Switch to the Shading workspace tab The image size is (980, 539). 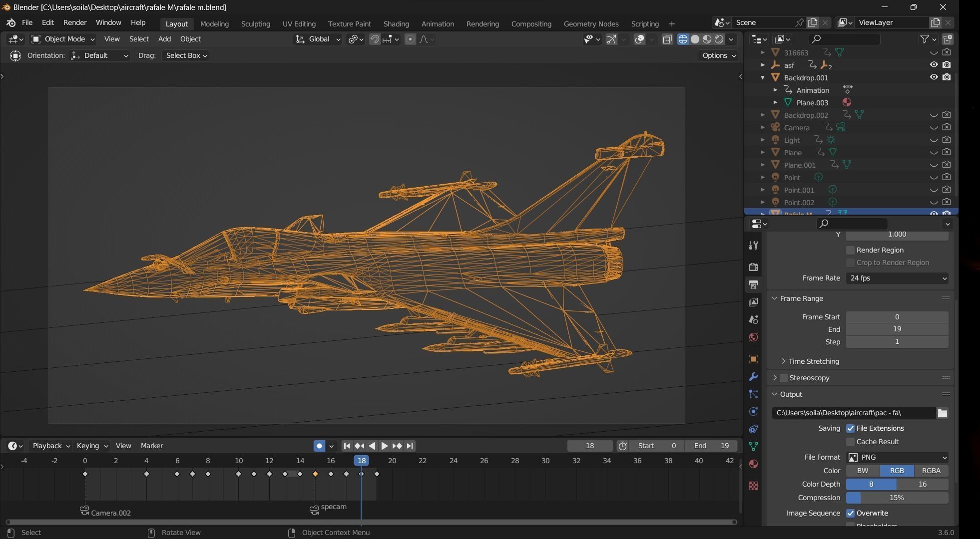(x=396, y=24)
